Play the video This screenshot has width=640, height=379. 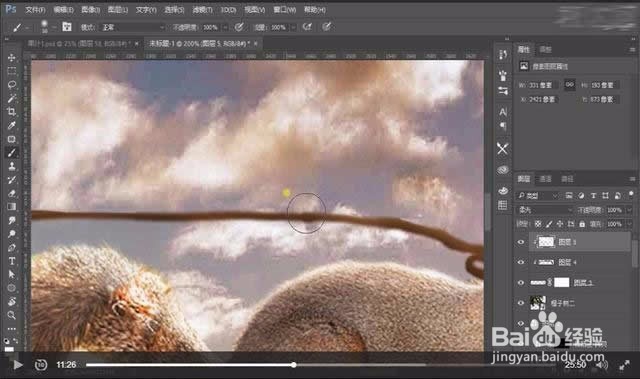tap(18, 364)
